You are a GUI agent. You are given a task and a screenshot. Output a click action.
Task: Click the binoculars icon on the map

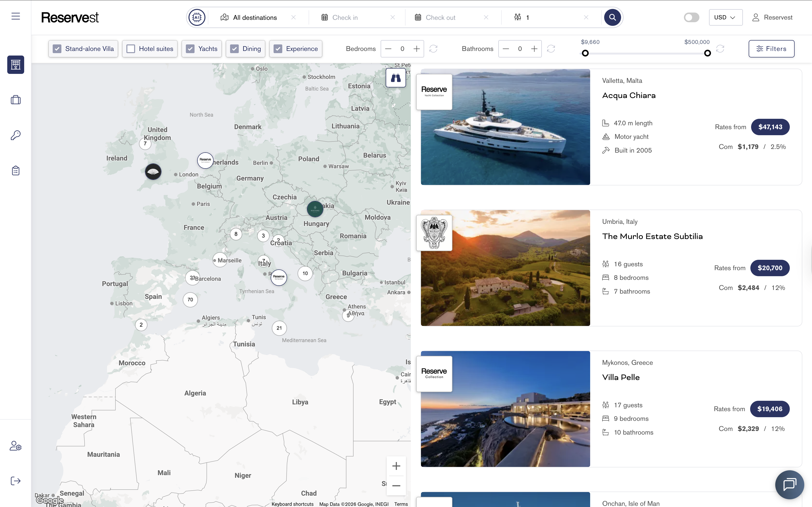click(396, 78)
